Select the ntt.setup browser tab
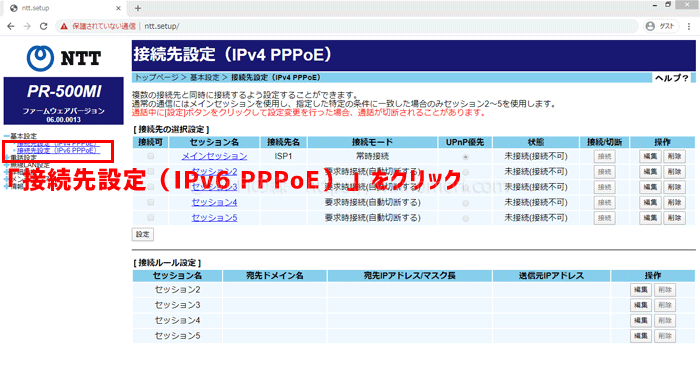The height and width of the screenshot is (372, 700). [65, 8]
